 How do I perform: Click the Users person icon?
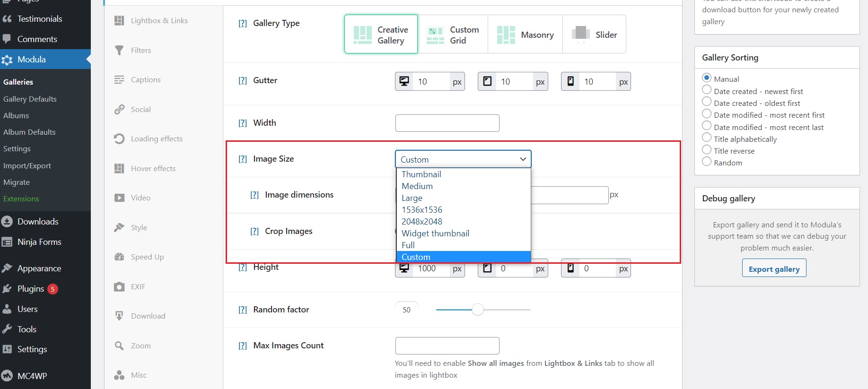click(x=7, y=309)
